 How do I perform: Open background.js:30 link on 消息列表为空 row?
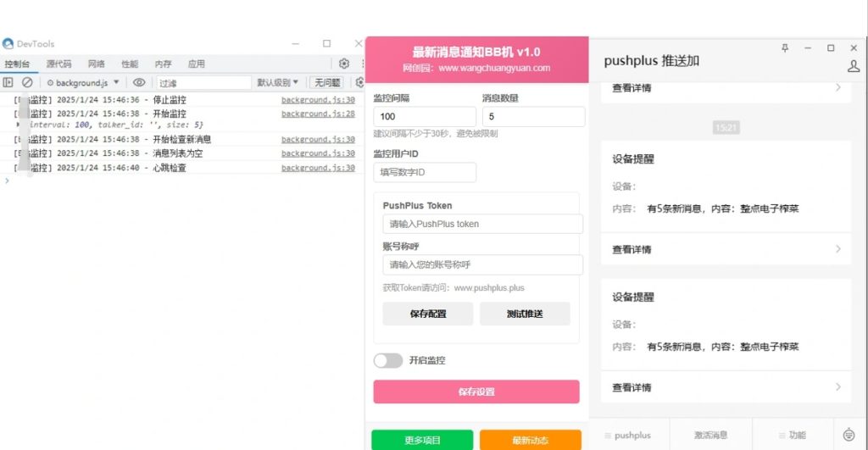[x=318, y=153]
